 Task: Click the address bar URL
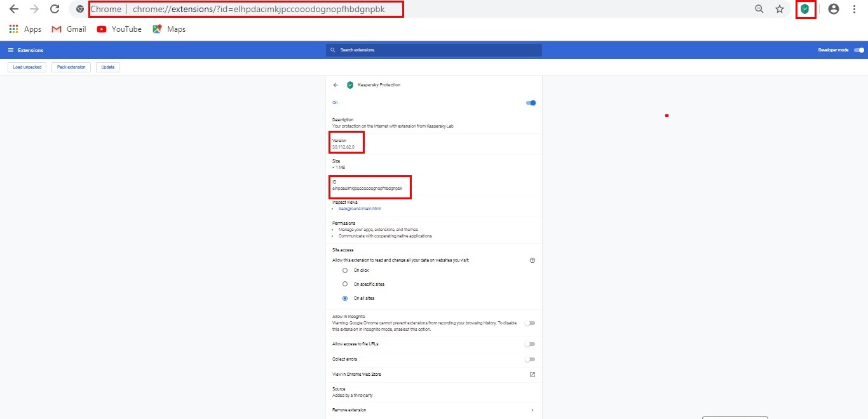tap(259, 10)
